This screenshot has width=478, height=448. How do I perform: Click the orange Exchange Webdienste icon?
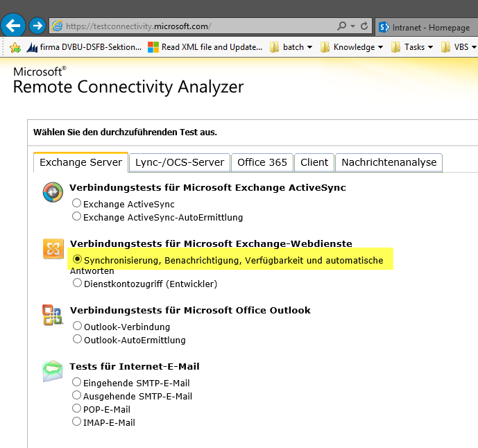pyautogui.click(x=53, y=249)
